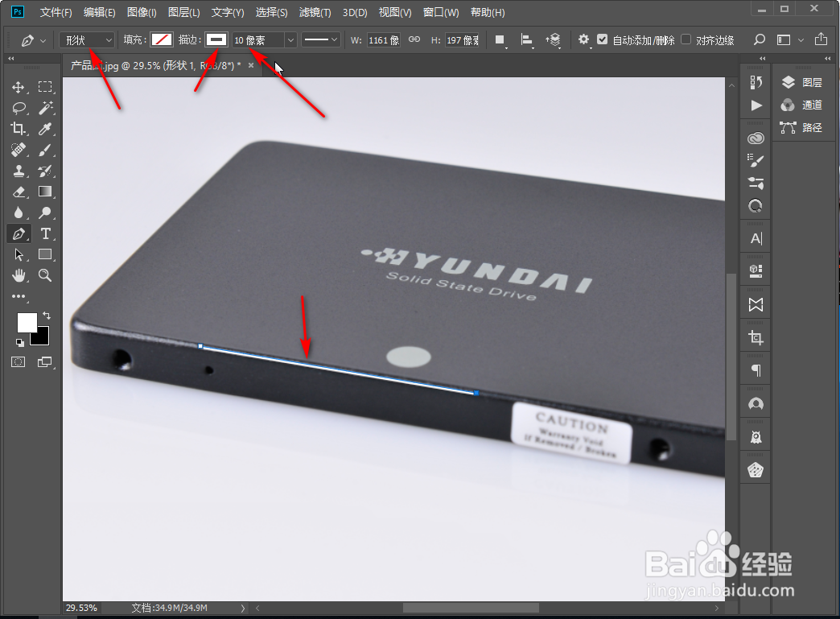The width and height of the screenshot is (840, 619).
Task: Open the Actions play panel icon
Action: click(756, 105)
